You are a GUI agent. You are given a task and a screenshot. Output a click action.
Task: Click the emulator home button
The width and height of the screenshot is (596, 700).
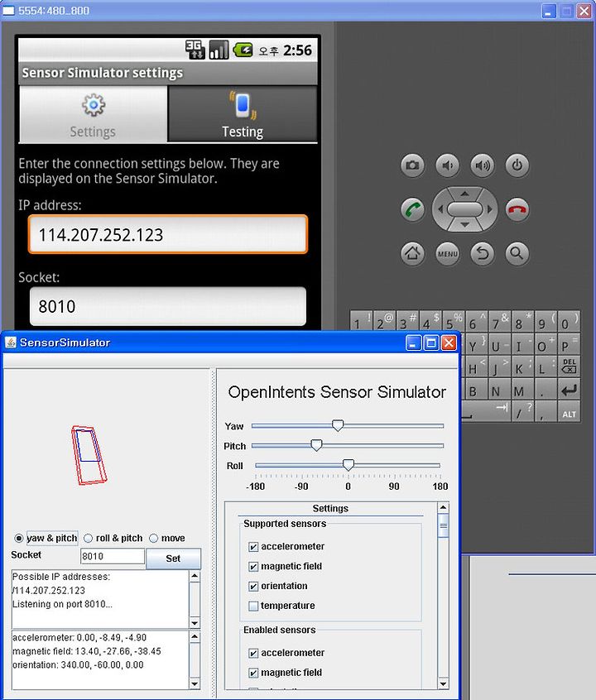[412, 253]
